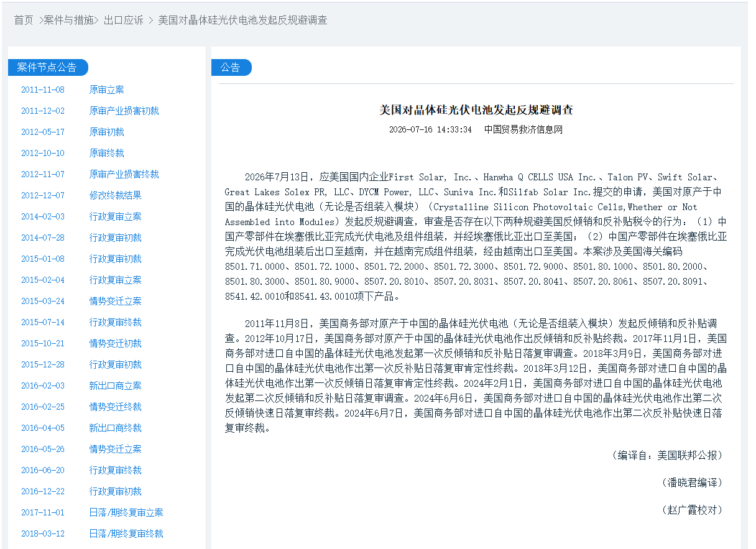The width and height of the screenshot is (756, 549).
Task: Open 行政复审初裁 dated 2014-07-28
Action: pos(116,238)
